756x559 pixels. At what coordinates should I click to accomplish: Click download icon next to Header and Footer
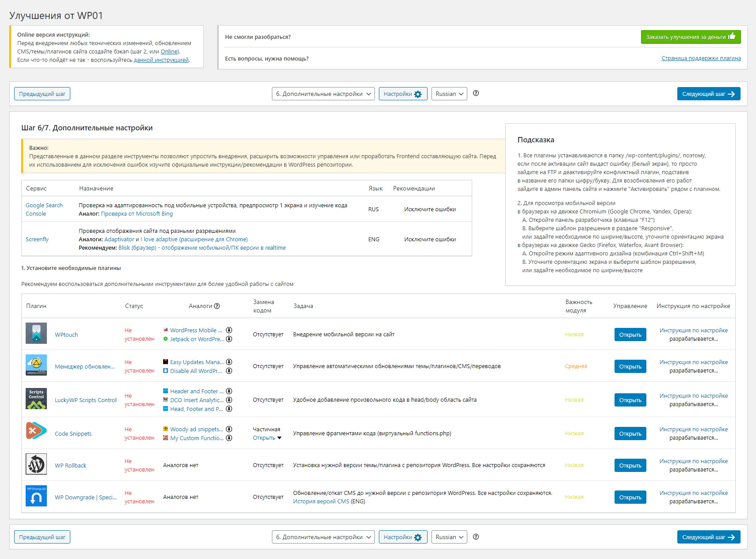click(x=229, y=391)
